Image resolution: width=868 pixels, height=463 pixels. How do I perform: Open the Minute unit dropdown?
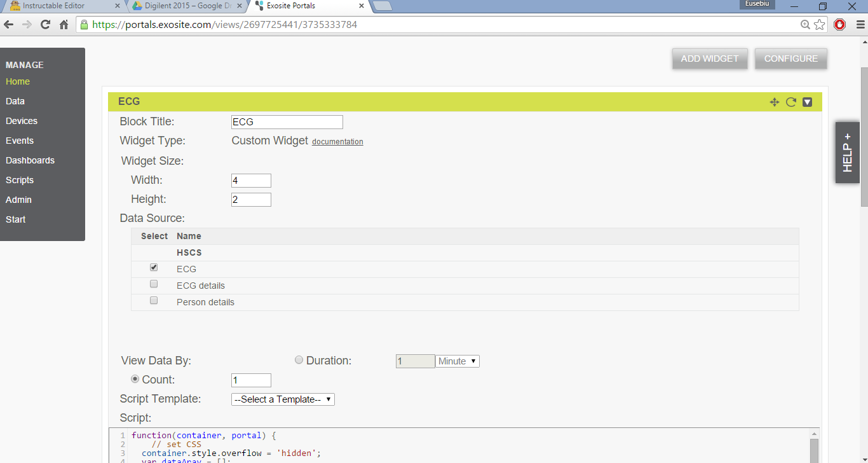tap(458, 361)
